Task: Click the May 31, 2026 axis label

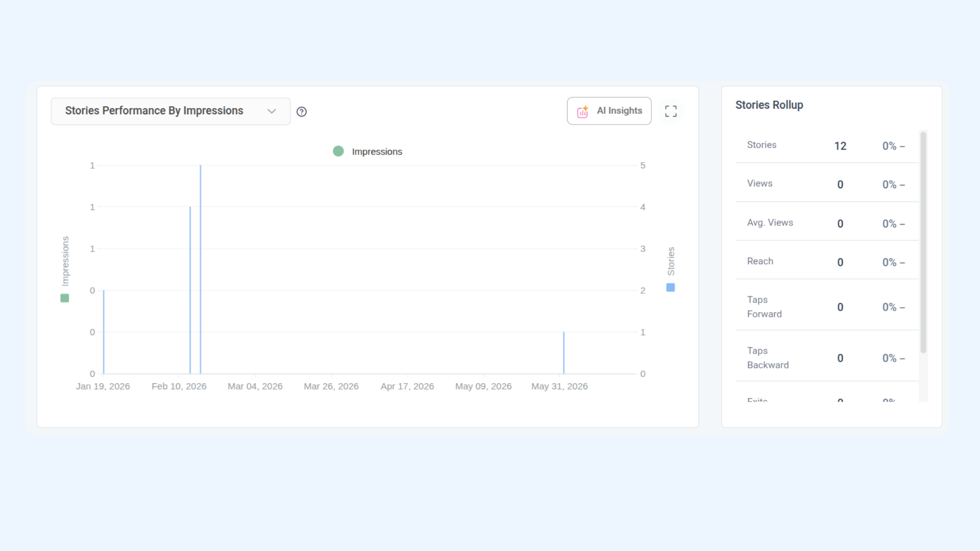Action: (x=559, y=386)
